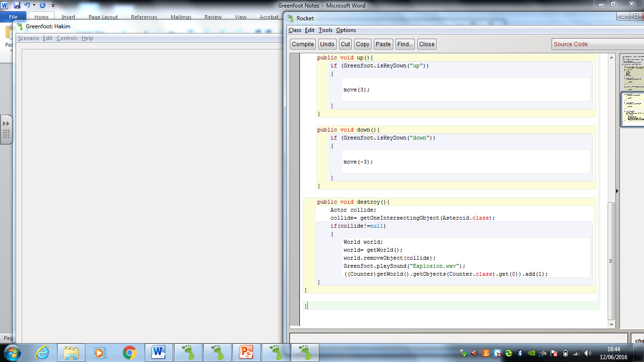
Task: Click the Bluetooth icon in the system tray
Action: pyautogui.click(x=520, y=353)
